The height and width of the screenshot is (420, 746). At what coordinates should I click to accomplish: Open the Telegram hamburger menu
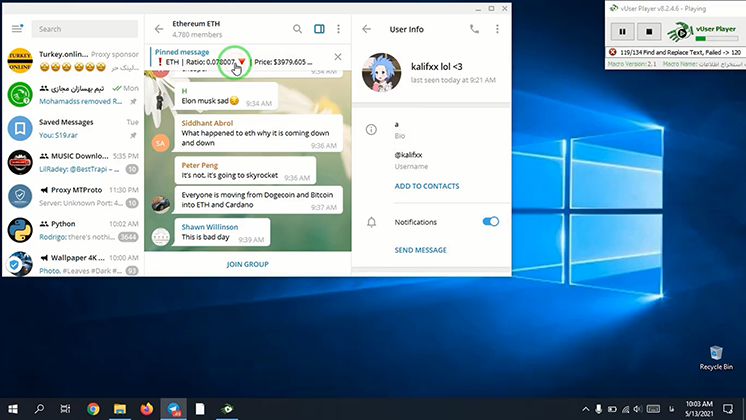click(x=19, y=29)
